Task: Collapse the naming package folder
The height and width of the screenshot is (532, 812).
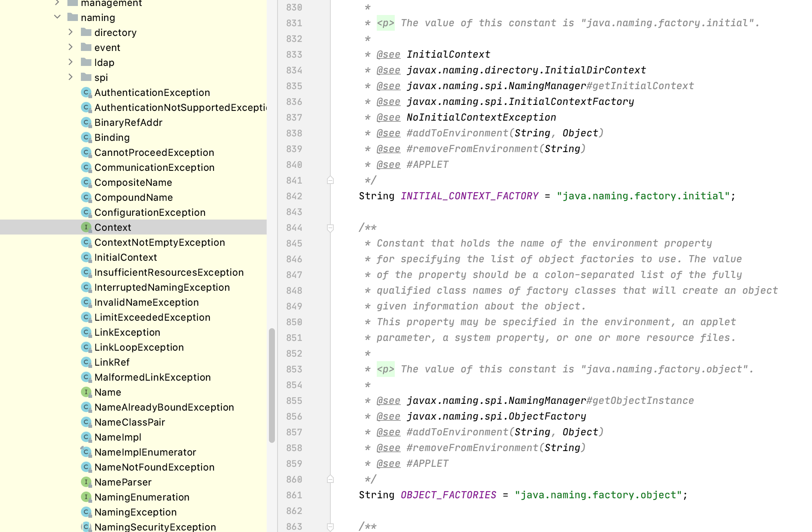Action: pyautogui.click(x=57, y=17)
